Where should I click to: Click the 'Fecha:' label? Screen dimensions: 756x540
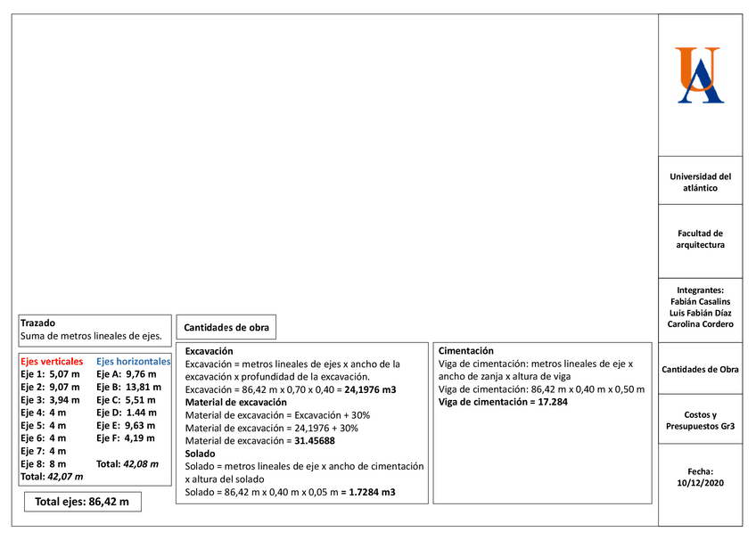(x=700, y=471)
